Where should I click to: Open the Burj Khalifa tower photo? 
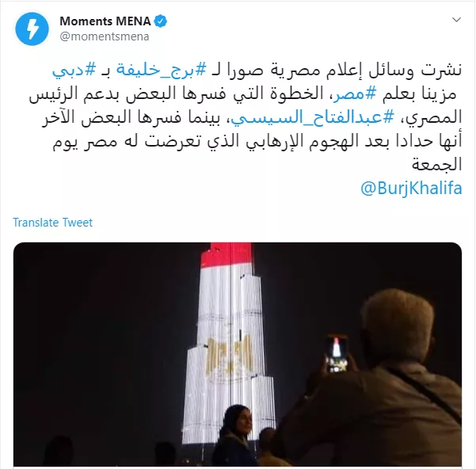pyautogui.click(x=238, y=354)
